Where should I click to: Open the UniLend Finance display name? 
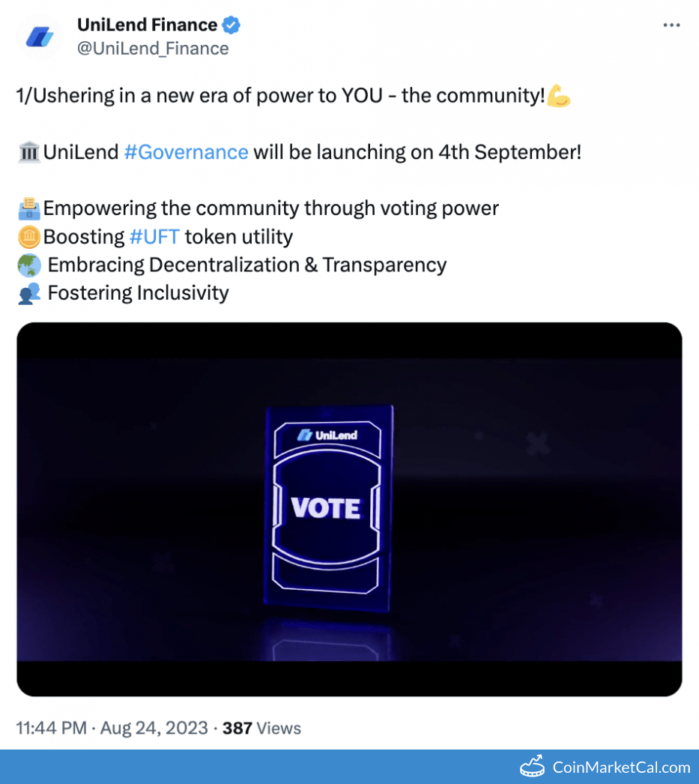[147, 25]
